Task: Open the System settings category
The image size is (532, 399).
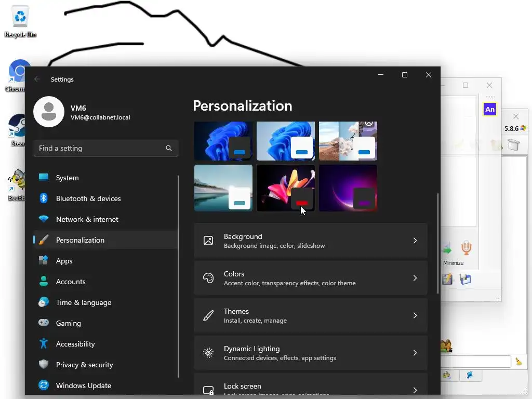Action: (105, 178)
